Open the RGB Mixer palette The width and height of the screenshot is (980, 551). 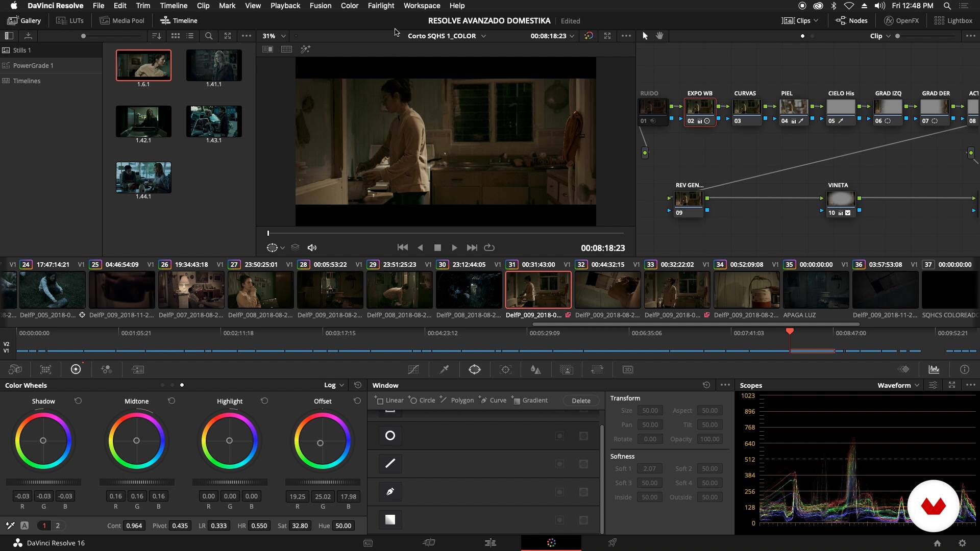pos(107,369)
